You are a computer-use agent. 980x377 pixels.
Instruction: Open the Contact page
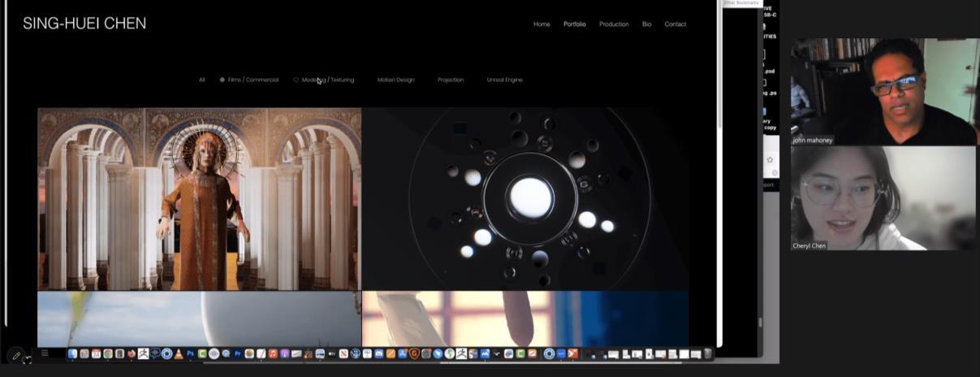[676, 24]
